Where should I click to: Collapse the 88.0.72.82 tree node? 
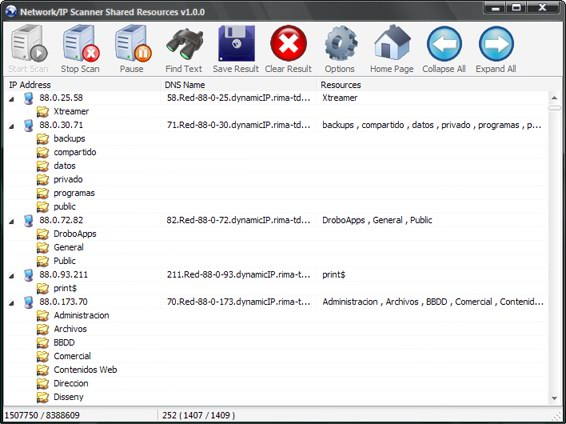coord(12,221)
